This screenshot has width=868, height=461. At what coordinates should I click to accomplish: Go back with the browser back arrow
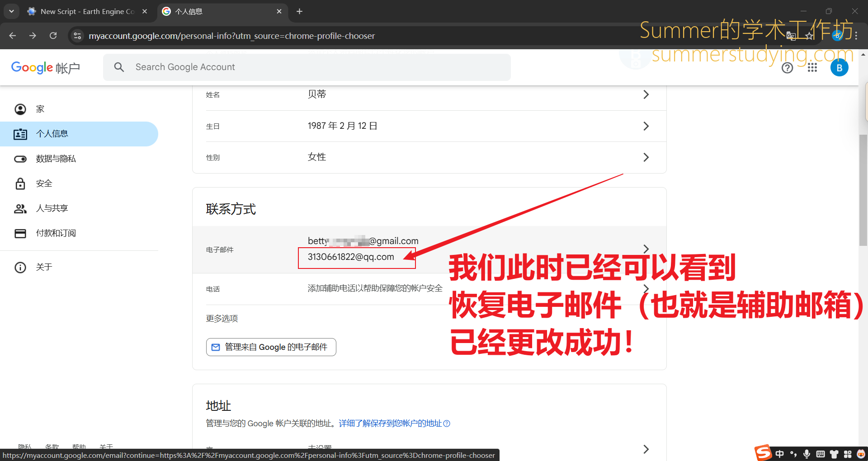tap(13, 36)
